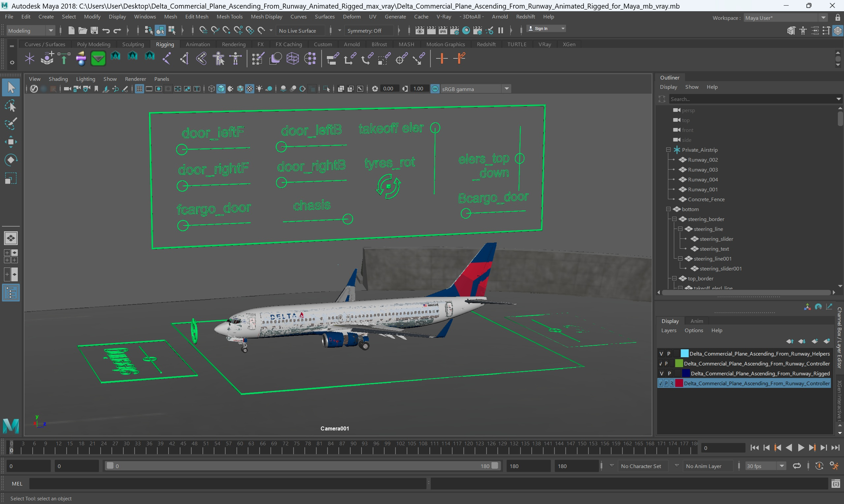Open the Symmetry Off dropdown

pyautogui.click(x=369, y=31)
